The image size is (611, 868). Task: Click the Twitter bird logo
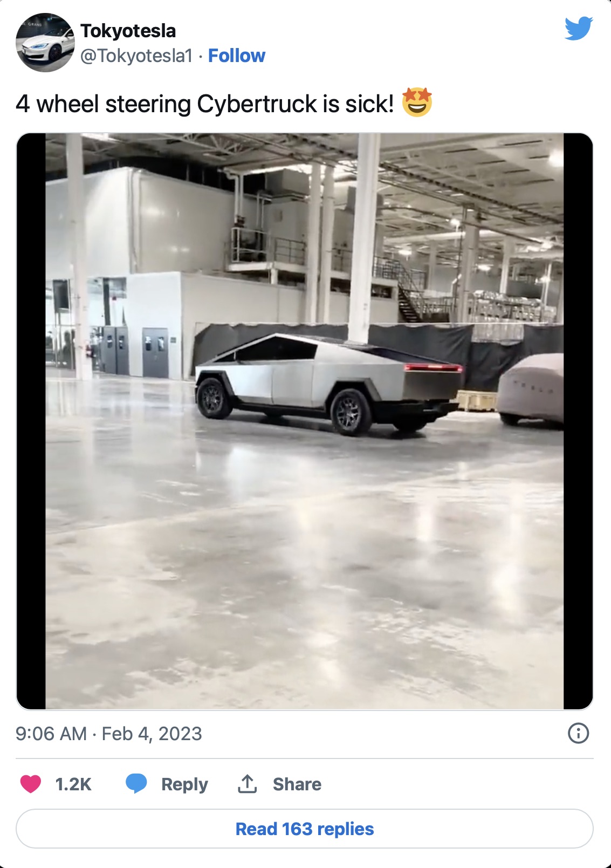pos(579,29)
